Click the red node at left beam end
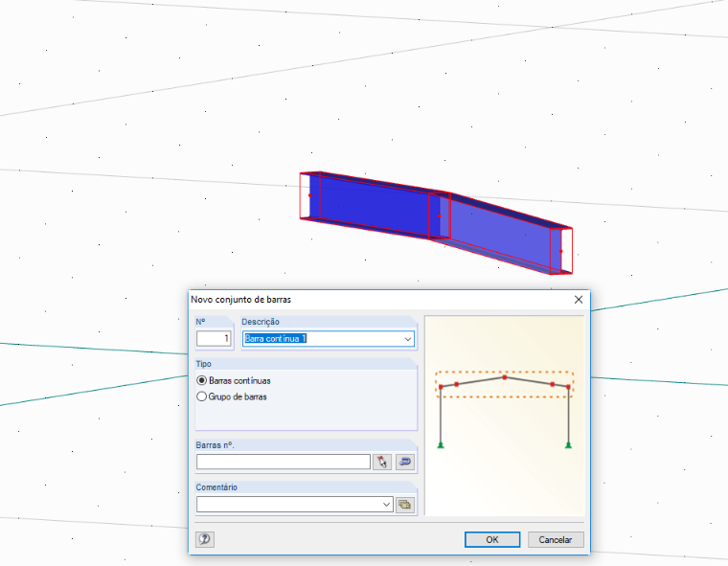The height and width of the screenshot is (566, 728). [309, 195]
